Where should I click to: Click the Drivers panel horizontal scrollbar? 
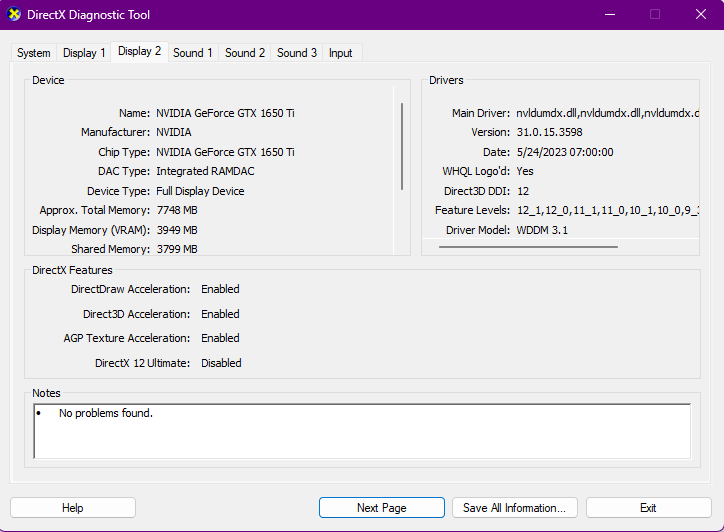(x=528, y=247)
